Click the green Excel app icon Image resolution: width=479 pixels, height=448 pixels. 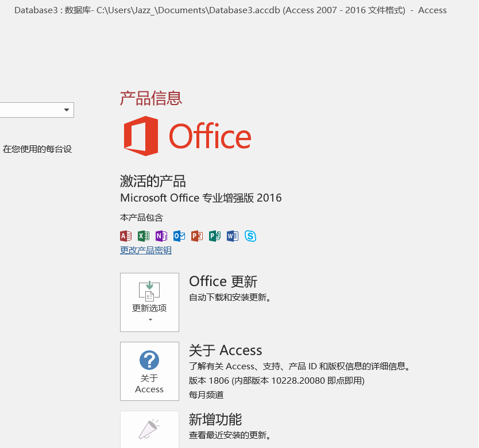point(144,236)
